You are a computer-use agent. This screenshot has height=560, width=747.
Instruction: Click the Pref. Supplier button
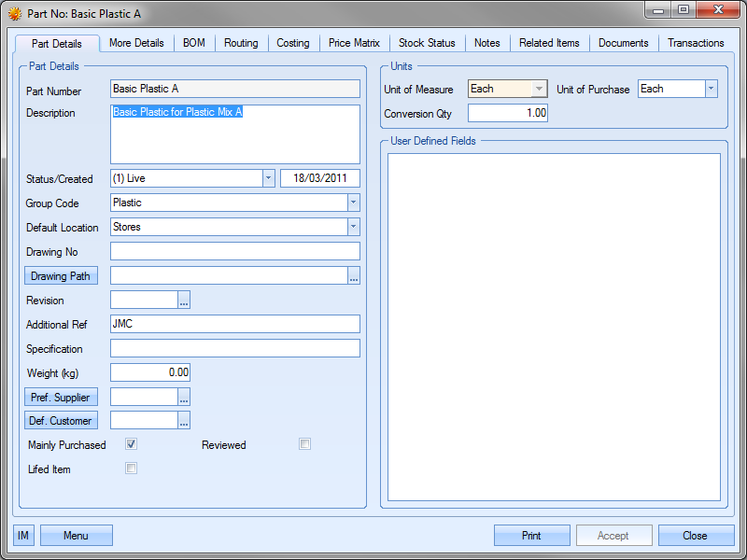click(x=61, y=398)
